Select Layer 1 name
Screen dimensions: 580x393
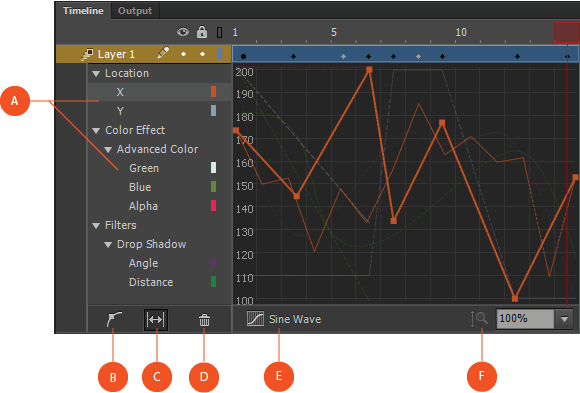point(116,54)
